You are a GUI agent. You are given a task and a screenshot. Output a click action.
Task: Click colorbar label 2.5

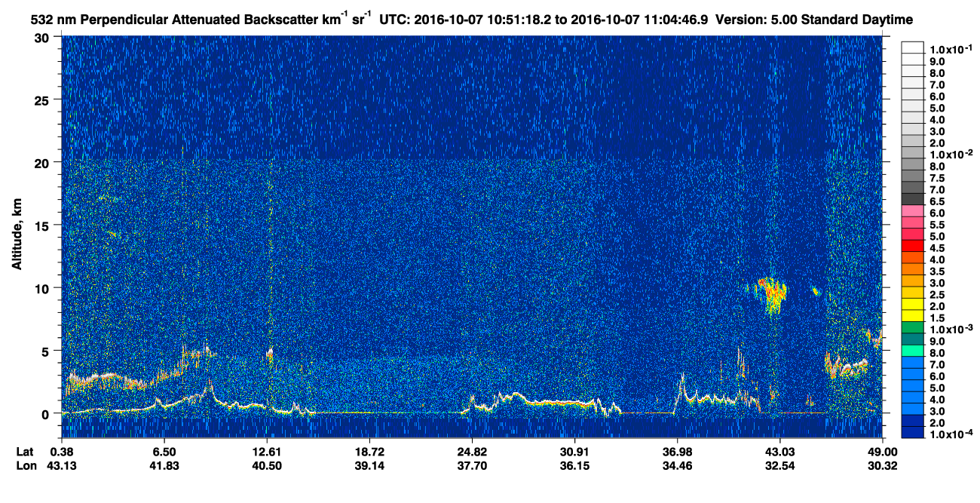pos(939,294)
